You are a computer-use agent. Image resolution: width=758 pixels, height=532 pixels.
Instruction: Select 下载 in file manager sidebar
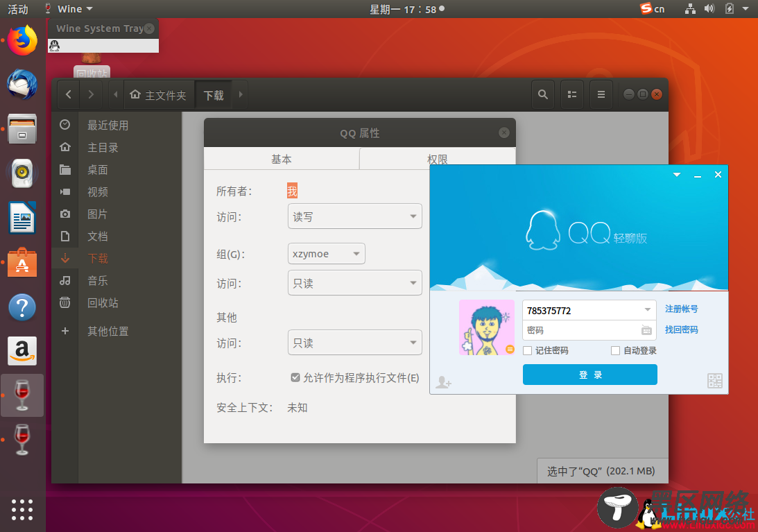(x=116, y=258)
